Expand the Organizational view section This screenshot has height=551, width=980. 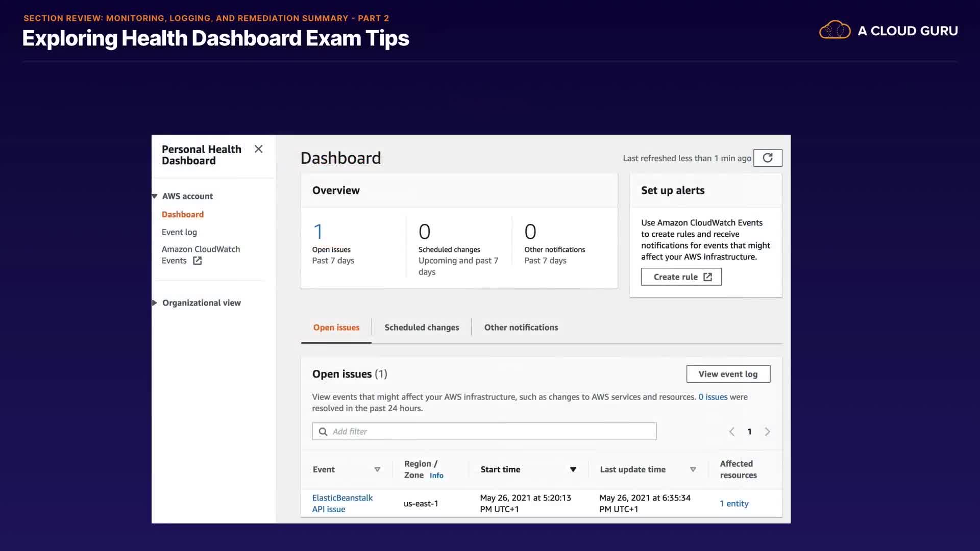155,303
